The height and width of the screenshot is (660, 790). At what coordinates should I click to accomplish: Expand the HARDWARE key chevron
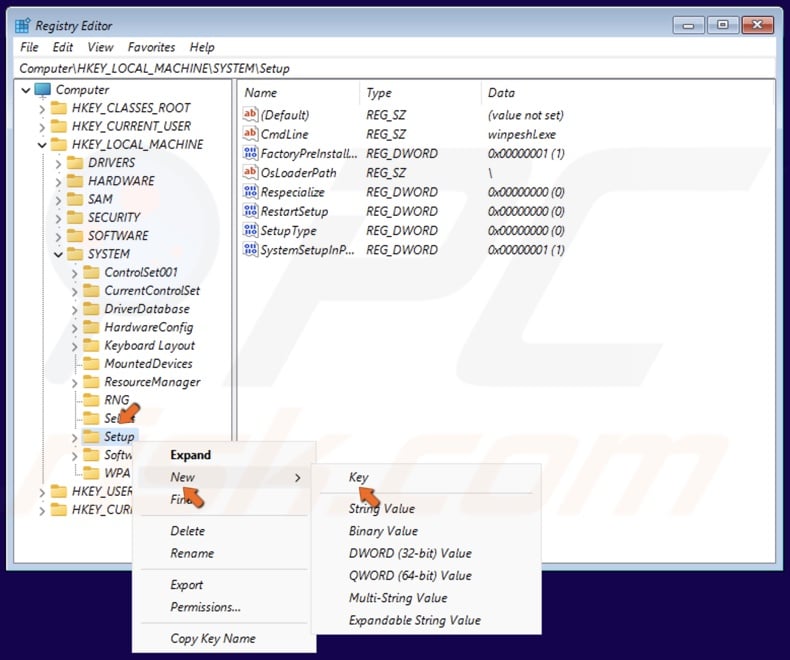58,182
